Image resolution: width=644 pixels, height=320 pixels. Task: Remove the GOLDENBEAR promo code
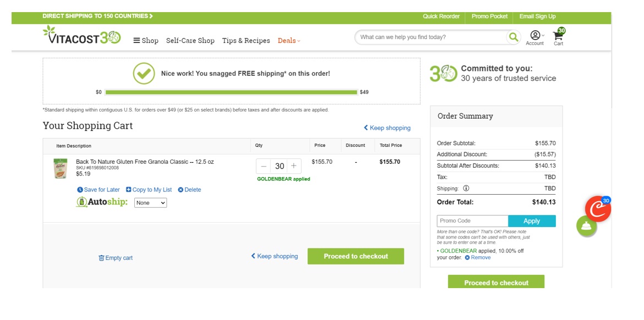pos(478,258)
